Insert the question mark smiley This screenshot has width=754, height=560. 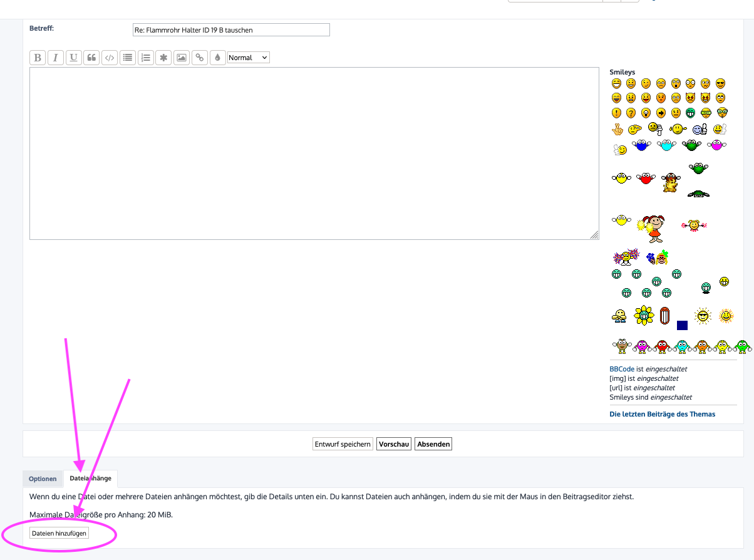tap(631, 113)
